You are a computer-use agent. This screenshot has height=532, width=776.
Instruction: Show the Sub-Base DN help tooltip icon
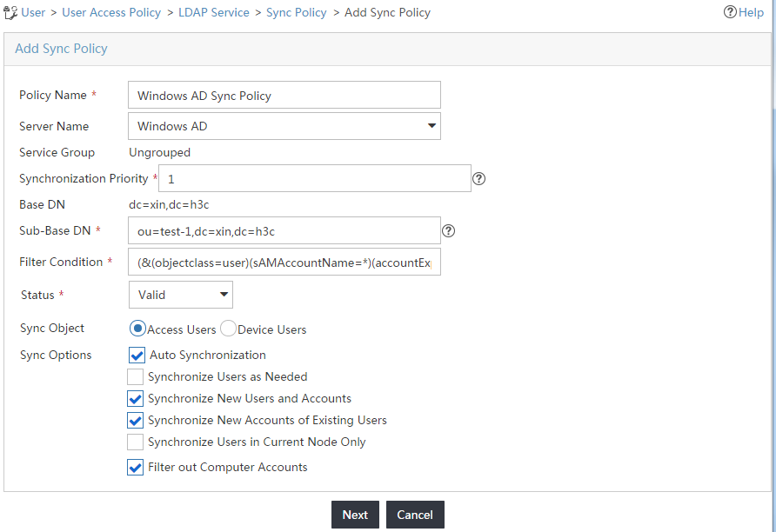coord(448,230)
